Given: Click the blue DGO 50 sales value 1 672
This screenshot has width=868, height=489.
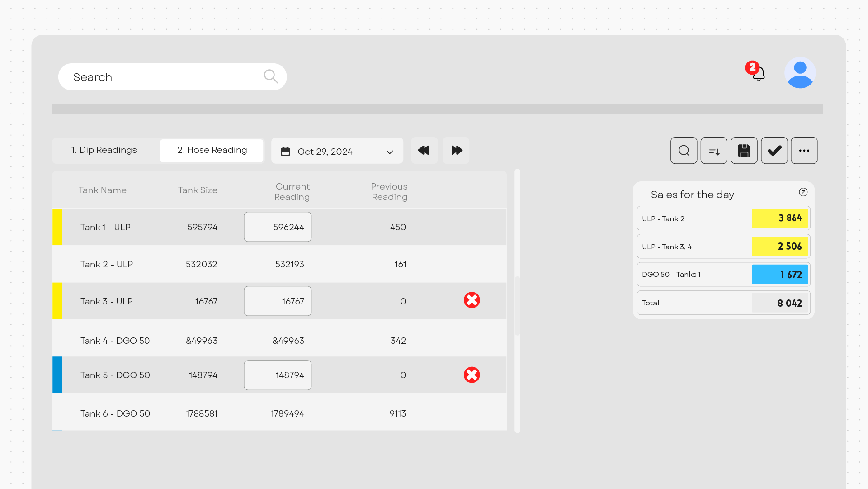Looking at the screenshot, I should (x=779, y=275).
